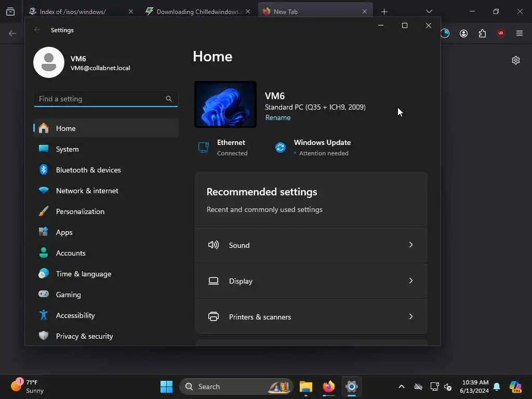Click the Rename link under VM6
532x399 pixels.
click(x=278, y=117)
